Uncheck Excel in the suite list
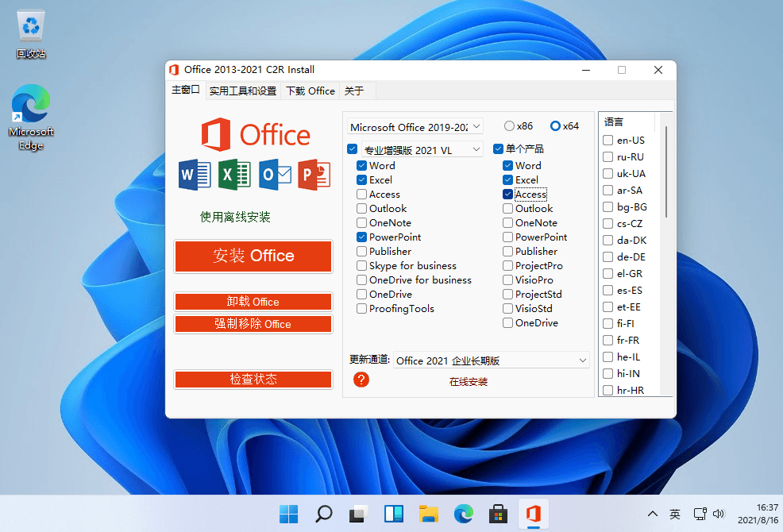Screen dimensions: 783x532 pos(361,179)
